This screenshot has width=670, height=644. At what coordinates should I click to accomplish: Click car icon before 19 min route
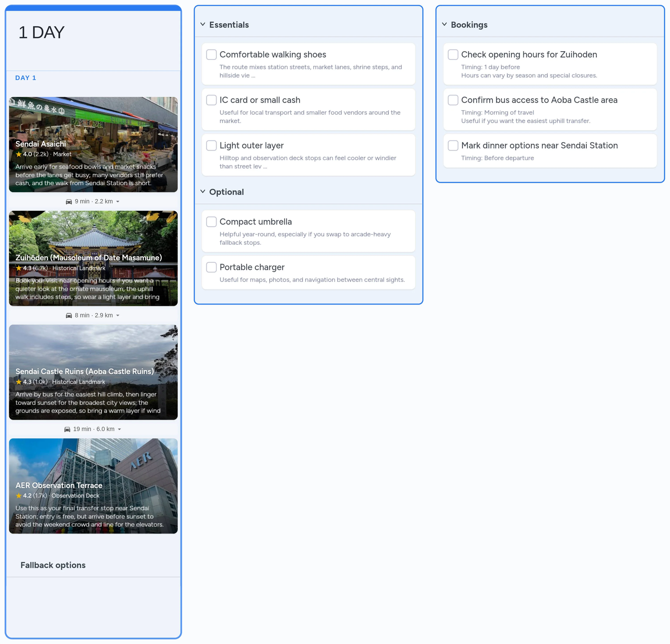(x=67, y=429)
